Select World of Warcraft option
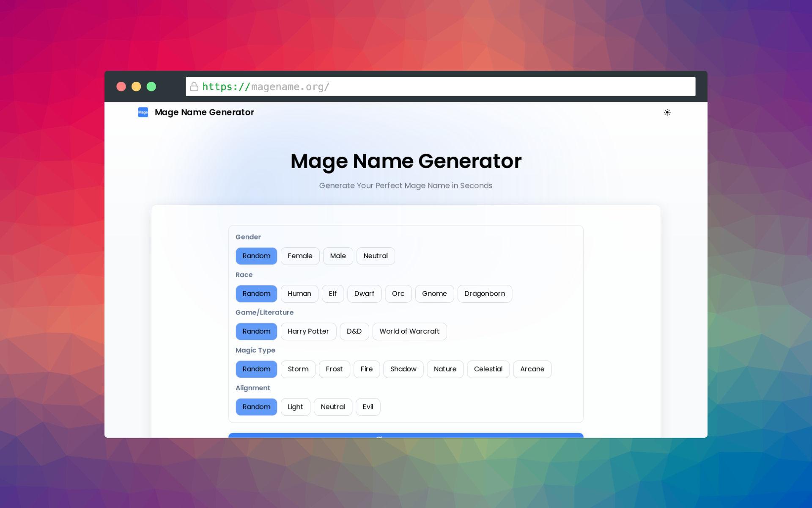Screen dimensions: 812x508 pos(409,331)
